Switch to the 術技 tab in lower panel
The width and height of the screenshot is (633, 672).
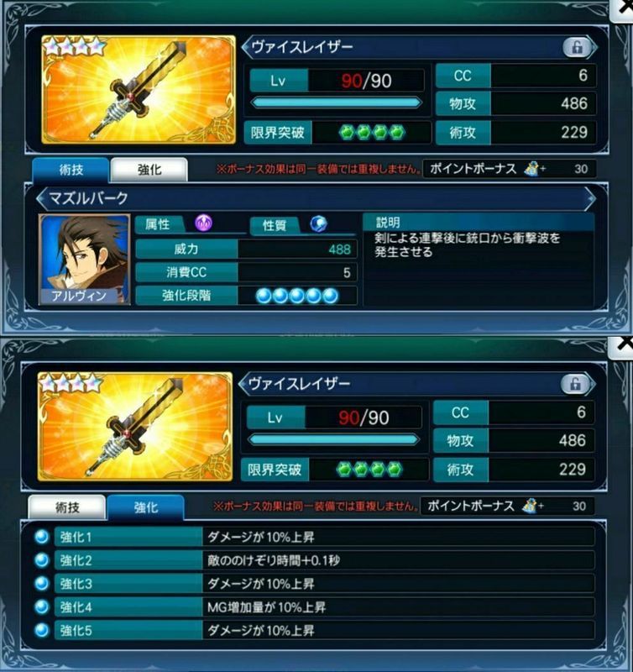point(67,507)
